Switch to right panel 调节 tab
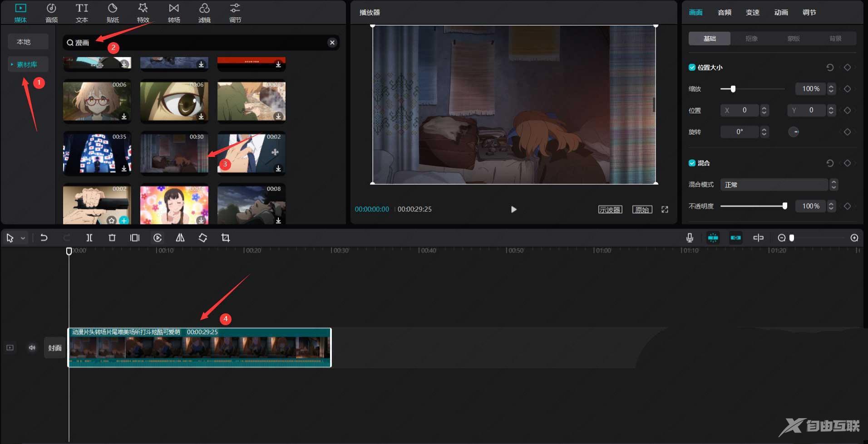This screenshot has height=444, width=868. 809,13
